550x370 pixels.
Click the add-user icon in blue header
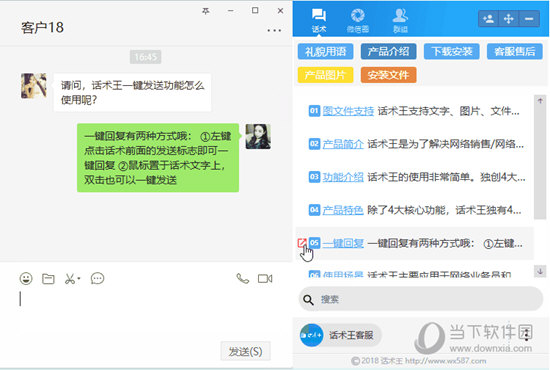point(488,18)
